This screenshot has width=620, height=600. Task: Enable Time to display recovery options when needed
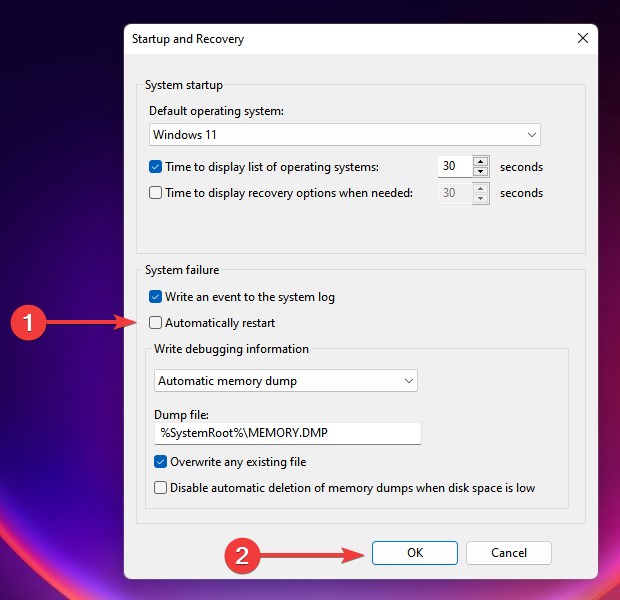155,193
